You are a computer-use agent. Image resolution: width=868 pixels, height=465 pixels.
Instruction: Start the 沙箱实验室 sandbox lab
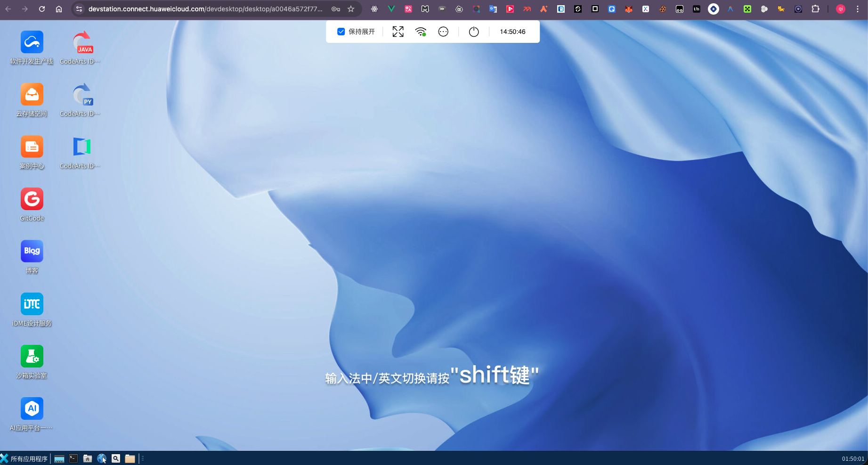point(32,356)
